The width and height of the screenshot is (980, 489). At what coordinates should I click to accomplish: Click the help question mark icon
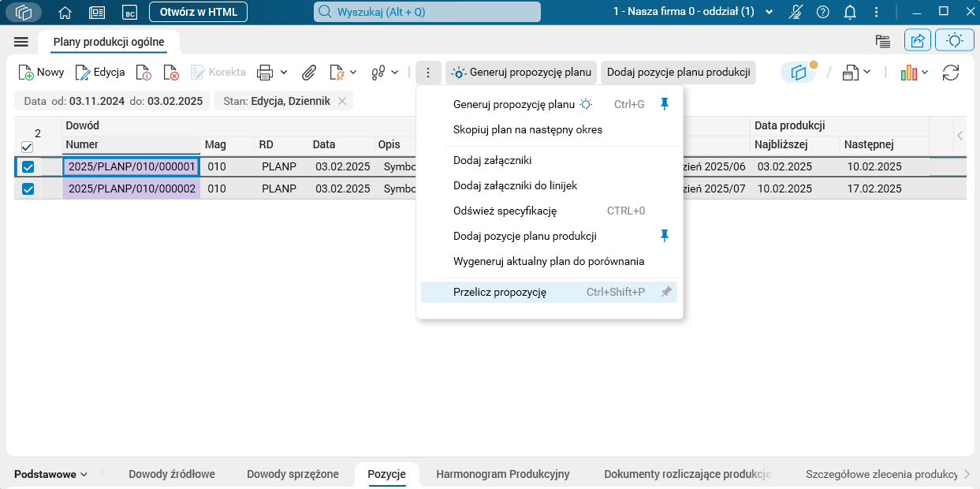[823, 12]
